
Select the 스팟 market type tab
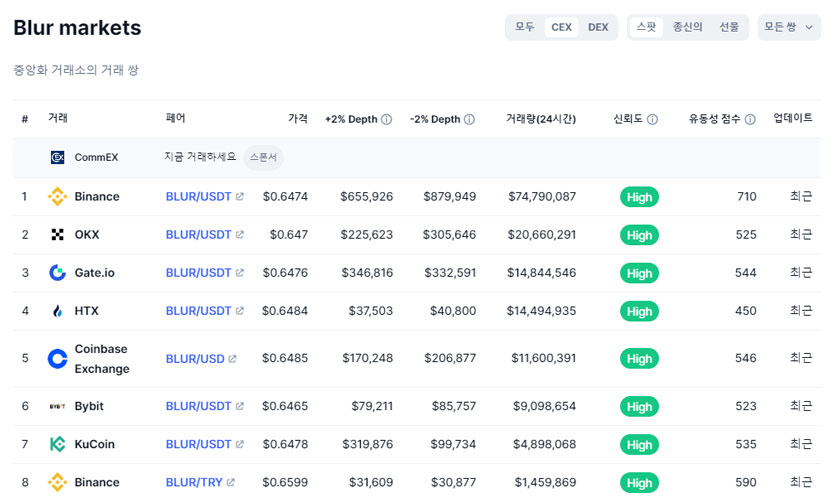coord(646,27)
